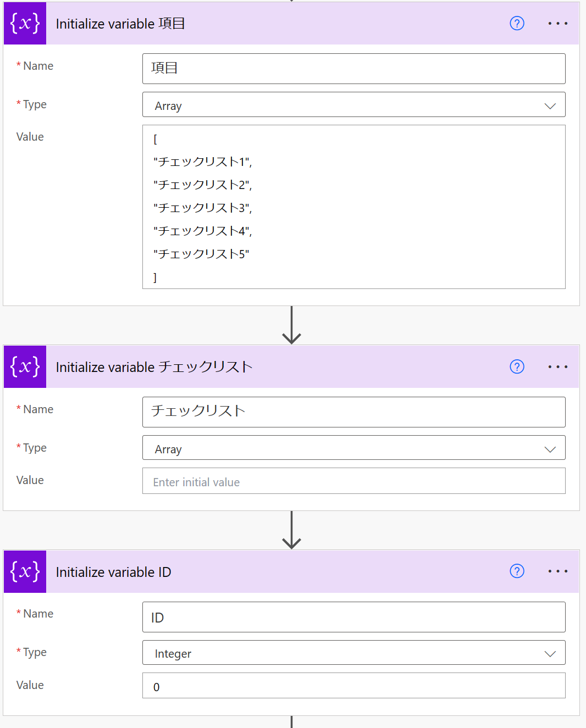Click the empty Enter initial value field
Screen dimensions: 586x728
[353, 481]
